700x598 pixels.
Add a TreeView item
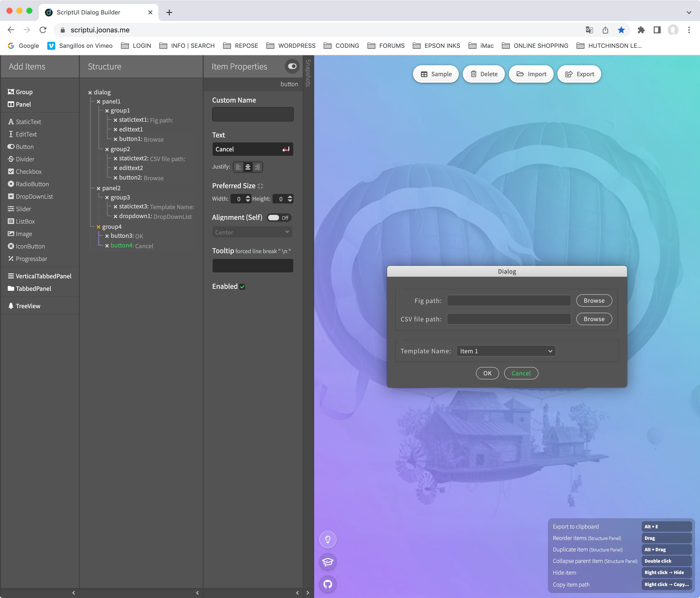(x=28, y=306)
